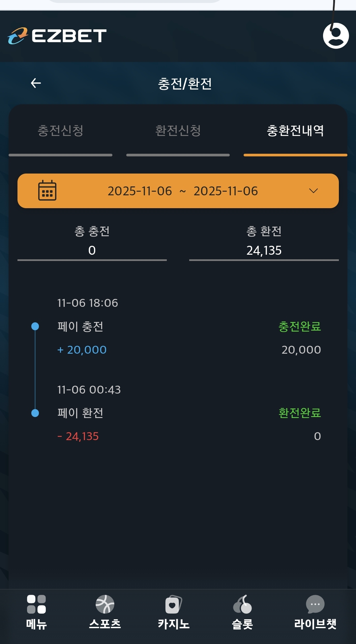This screenshot has width=356, height=644.
Task: Click the 환전완료 status link
Action: pos(300,413)
